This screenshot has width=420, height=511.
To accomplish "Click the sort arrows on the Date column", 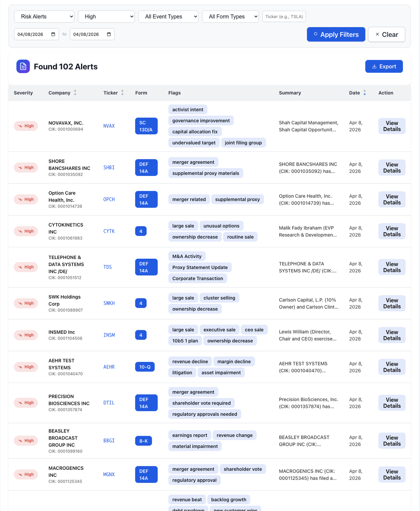I will (x=364, y=93).
